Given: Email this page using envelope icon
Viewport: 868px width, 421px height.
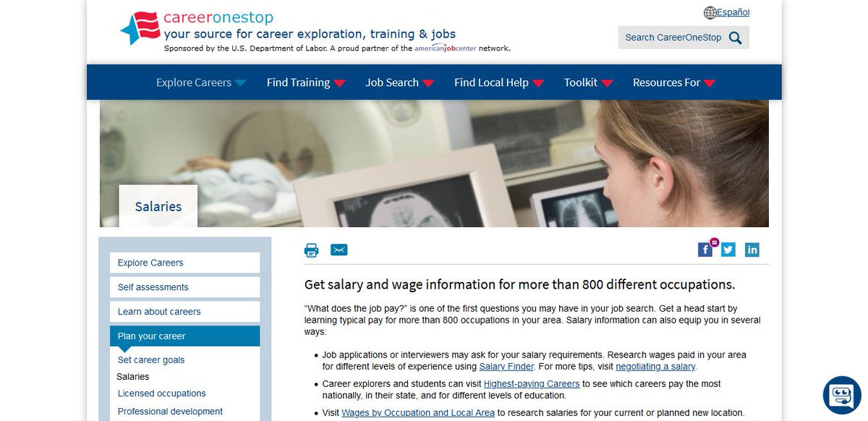Looking at the screenshot, I should pos(339,250).
